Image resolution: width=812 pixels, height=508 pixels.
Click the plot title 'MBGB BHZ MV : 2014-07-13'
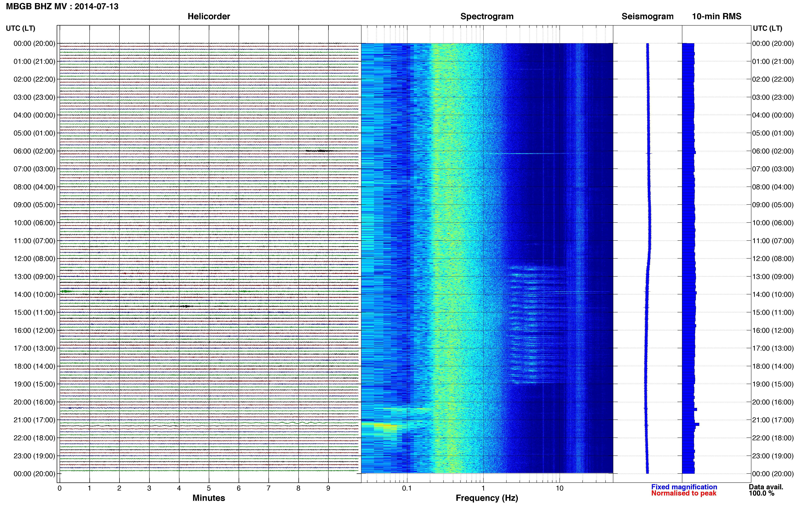pyautogui.click(x=62, y=6)
